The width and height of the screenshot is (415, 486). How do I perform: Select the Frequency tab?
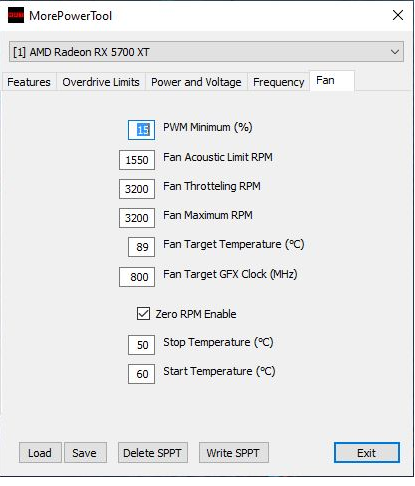click(x=278, y=82)
